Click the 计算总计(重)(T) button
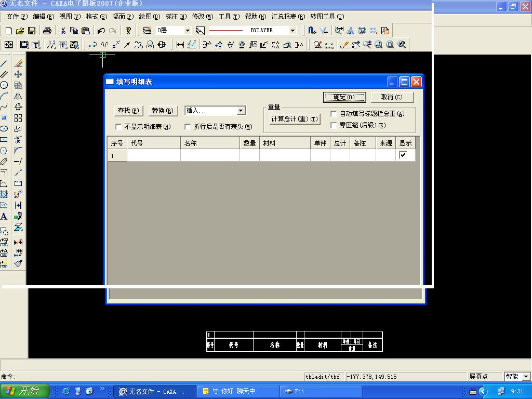Image resolution: width=532 pixels, height=399 pixels. tap(295, 119)
